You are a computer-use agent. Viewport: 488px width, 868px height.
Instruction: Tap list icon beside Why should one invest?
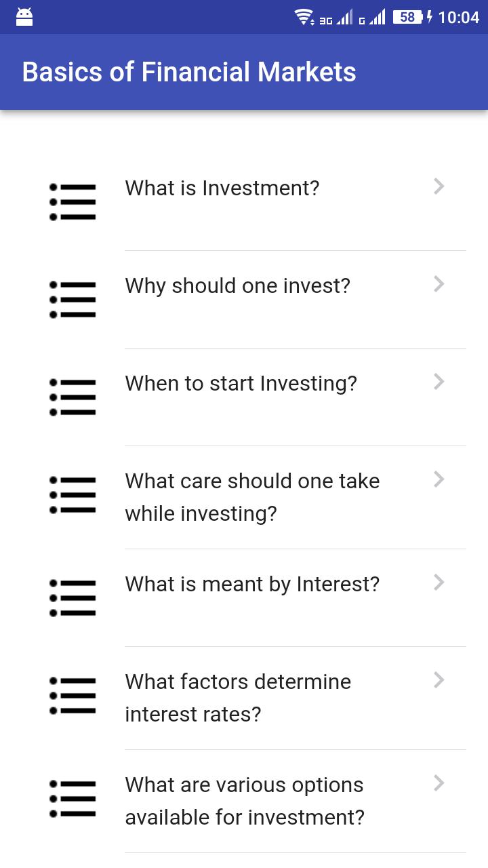[x=73, y=299]
